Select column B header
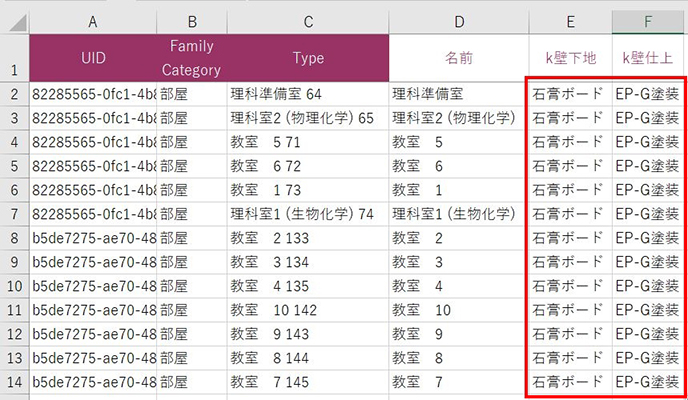The height and width of the screenshot is (400, 688). [192, 22]
